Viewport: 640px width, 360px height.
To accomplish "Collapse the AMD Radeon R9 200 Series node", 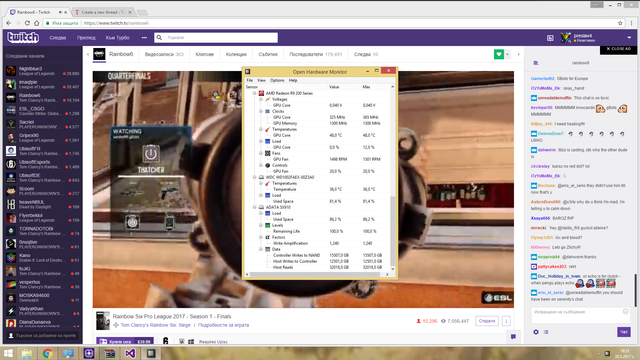I will click(x=254, y=93).
